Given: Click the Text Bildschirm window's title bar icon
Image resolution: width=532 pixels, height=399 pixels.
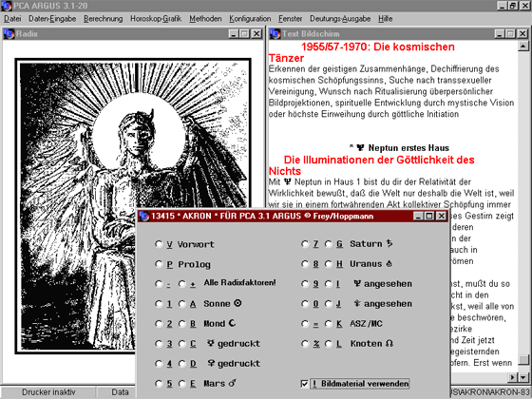Looking at the screenshot, I should click(275, 33).
